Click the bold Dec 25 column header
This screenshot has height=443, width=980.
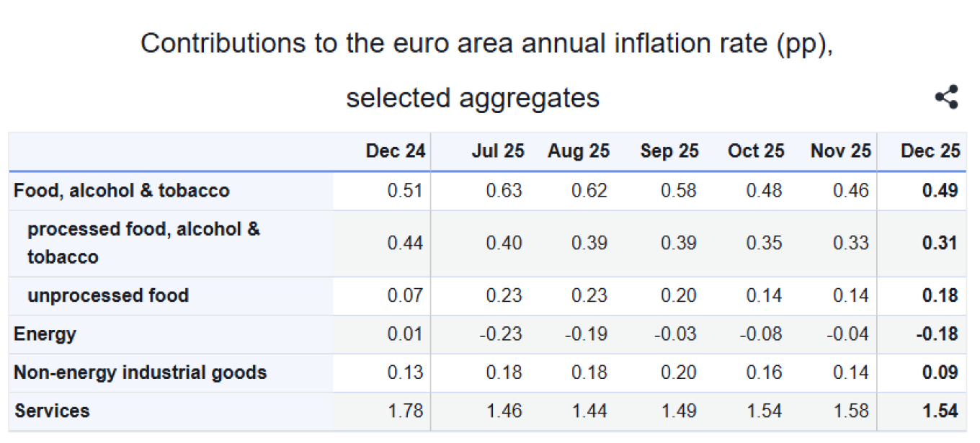[x=930, y=151]
